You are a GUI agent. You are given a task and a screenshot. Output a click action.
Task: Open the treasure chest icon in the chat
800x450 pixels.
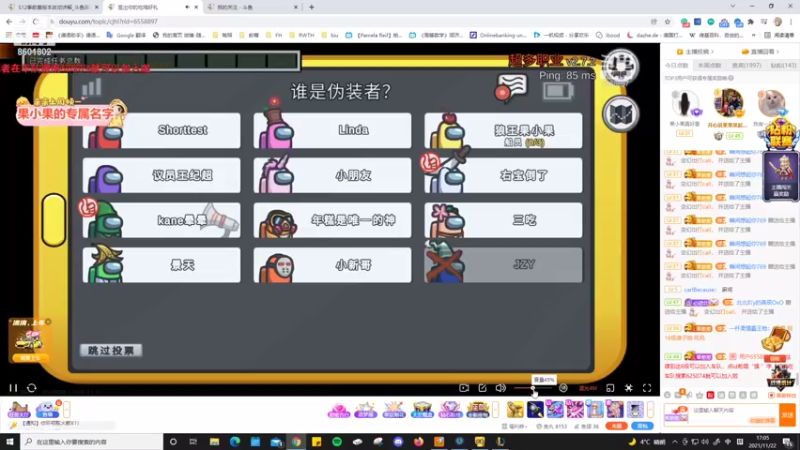(776, 338)
